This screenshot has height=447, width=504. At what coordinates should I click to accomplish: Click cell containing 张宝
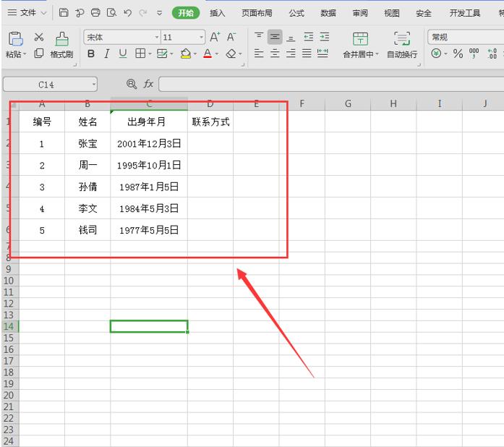[87, 143]
